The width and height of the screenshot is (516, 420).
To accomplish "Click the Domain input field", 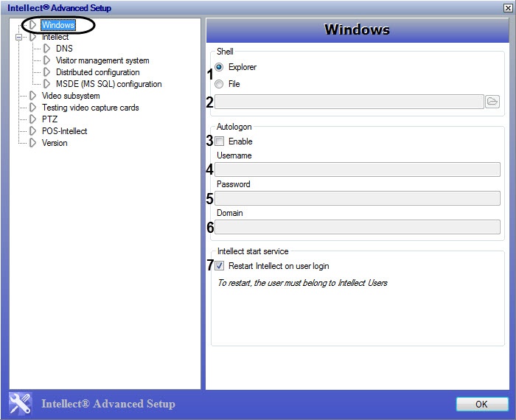I will 358,227.
